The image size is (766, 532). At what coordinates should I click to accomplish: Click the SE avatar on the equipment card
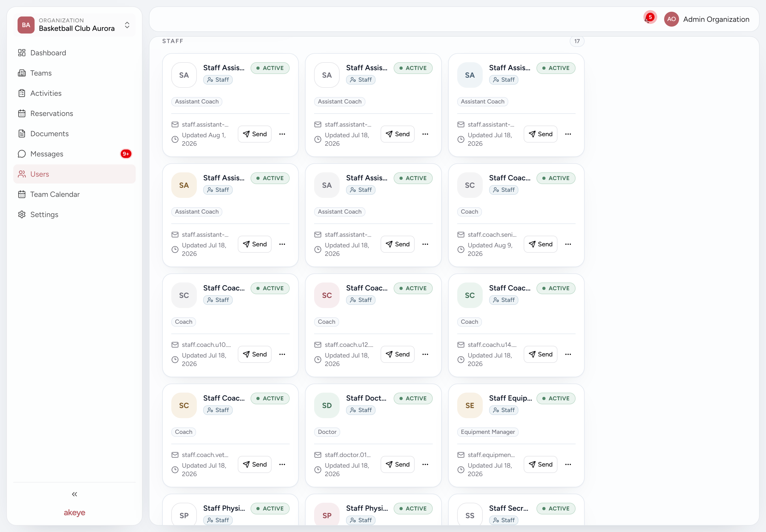470,405
